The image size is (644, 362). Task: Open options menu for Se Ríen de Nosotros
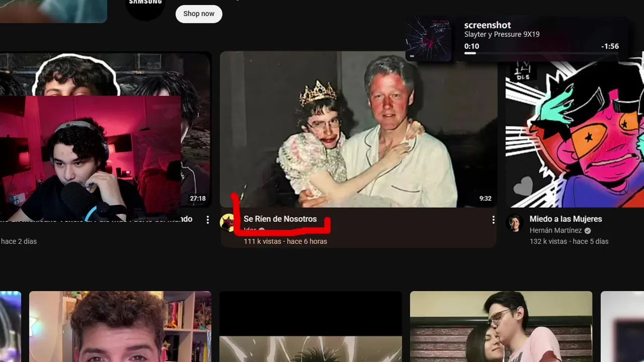click(493, 220)
